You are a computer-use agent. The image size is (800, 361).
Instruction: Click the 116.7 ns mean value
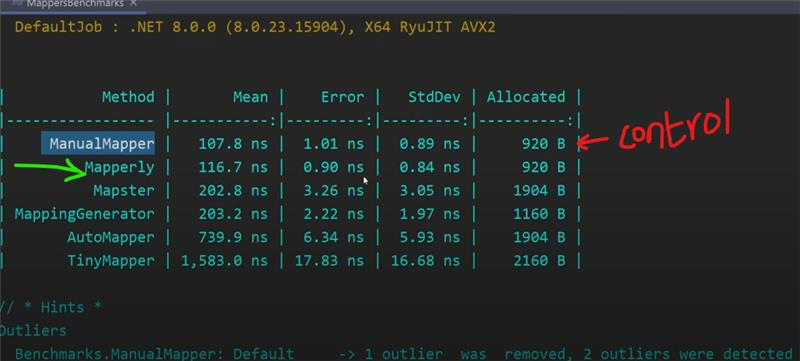[233, 167]
